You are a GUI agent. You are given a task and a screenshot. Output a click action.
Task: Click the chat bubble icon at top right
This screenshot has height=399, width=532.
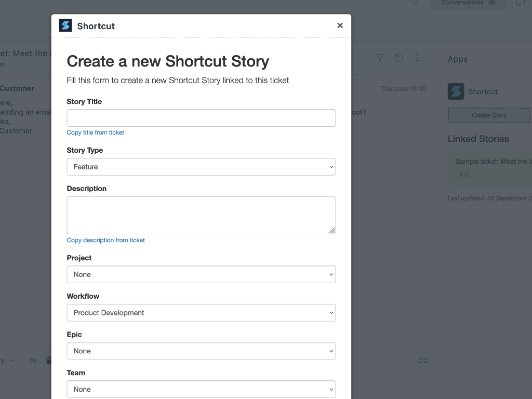point(520,3)
